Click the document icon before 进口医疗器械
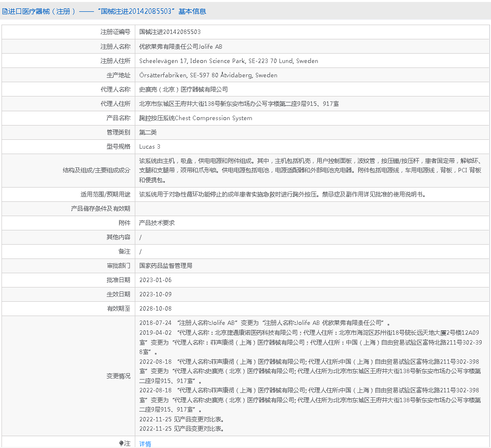Screen dimensions: 491x448 (5, 11)
